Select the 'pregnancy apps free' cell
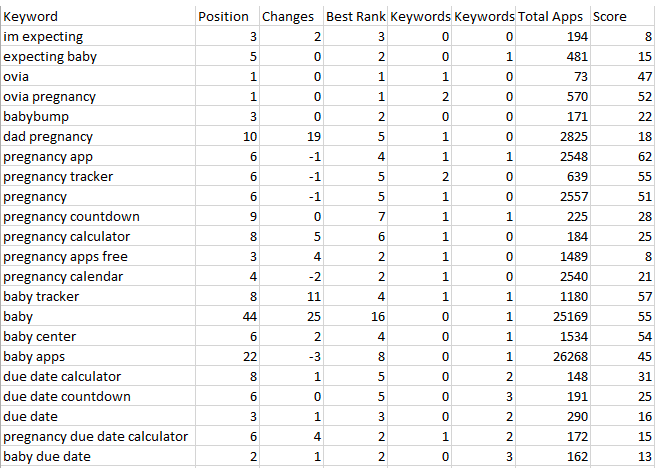 pos(98,256)
